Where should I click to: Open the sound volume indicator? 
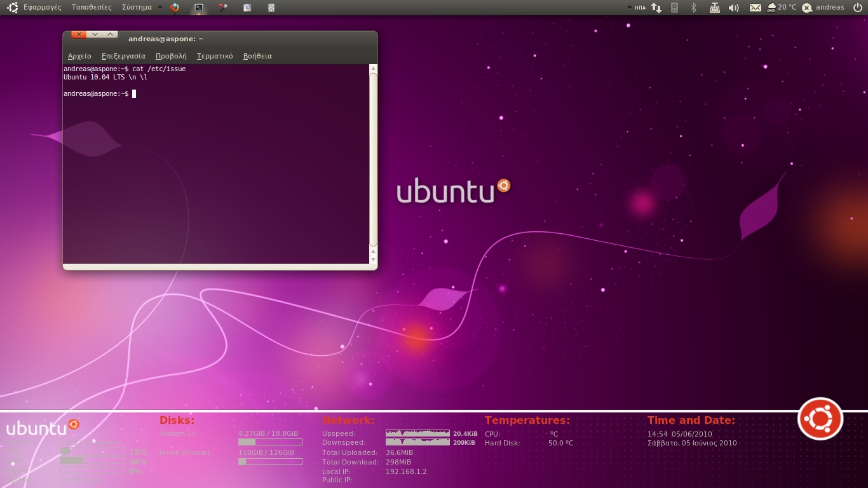pyautogui.click(x=734, y=8)
